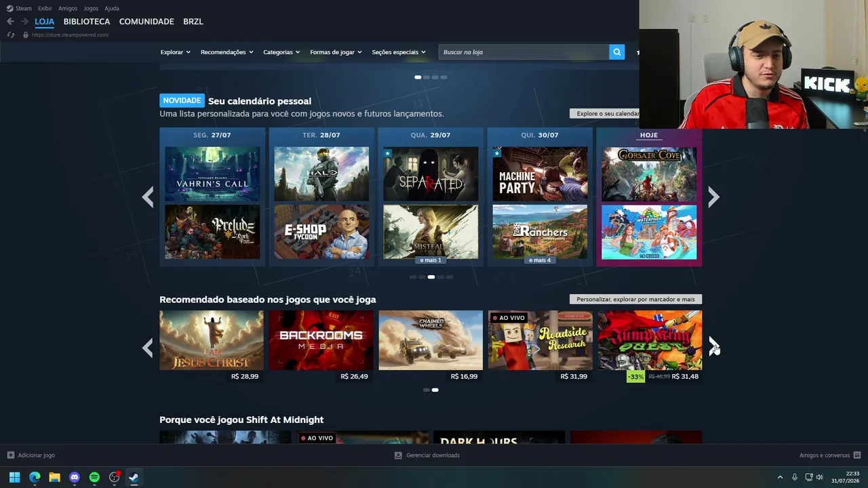
Task: Click the star badge on the Separated thumbnail
Action: [388, 153]
